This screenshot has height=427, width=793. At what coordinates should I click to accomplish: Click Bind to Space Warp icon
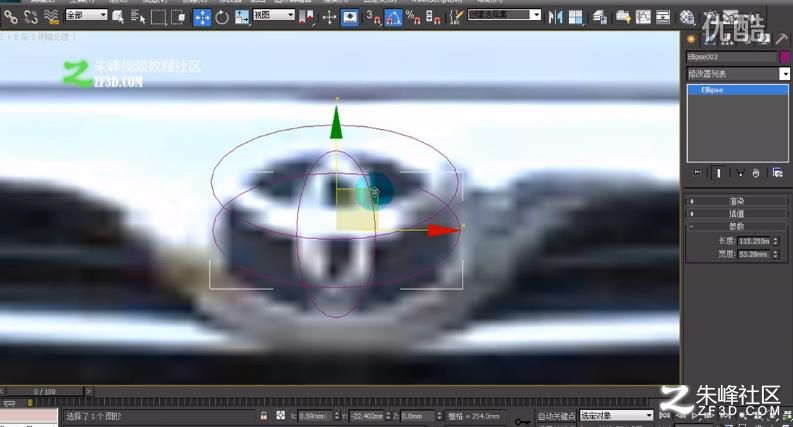(x=51, y=17)
